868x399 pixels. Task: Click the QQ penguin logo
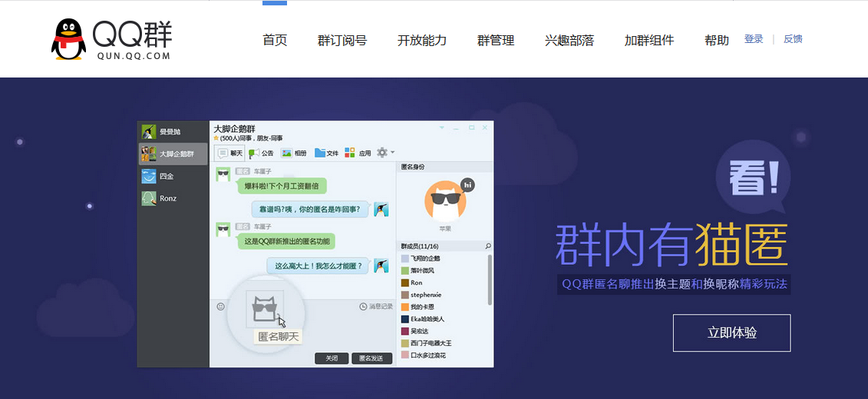pyautogui.click(x=68, y=39)
